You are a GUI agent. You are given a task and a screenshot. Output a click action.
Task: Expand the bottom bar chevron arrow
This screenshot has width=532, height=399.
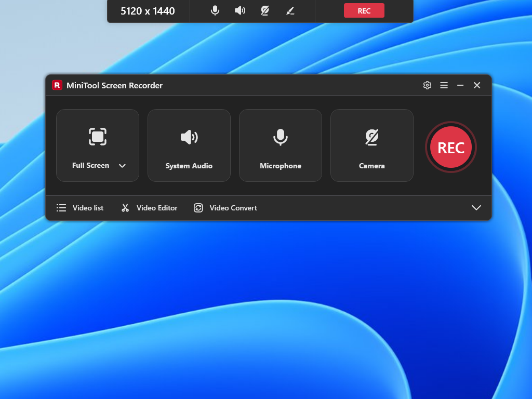pyautogui.click(x=476, y=208)
